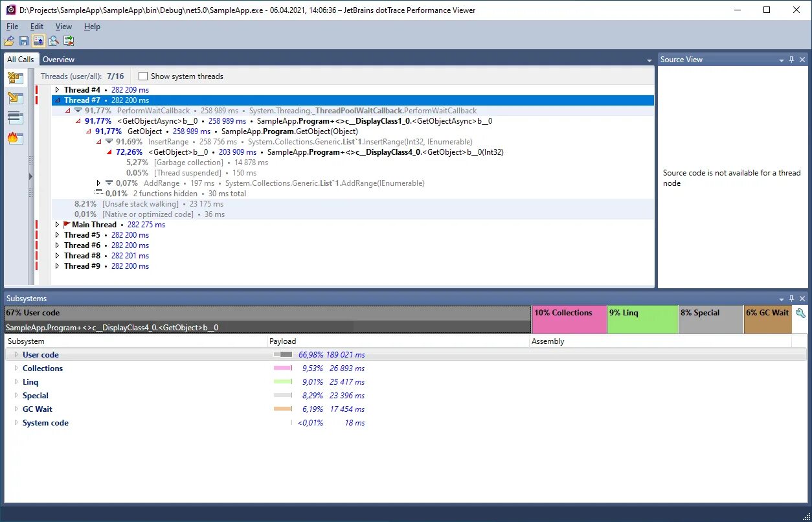Close the Subsystems panel
This screenshot has height=522, width=812.
(802, 299)
